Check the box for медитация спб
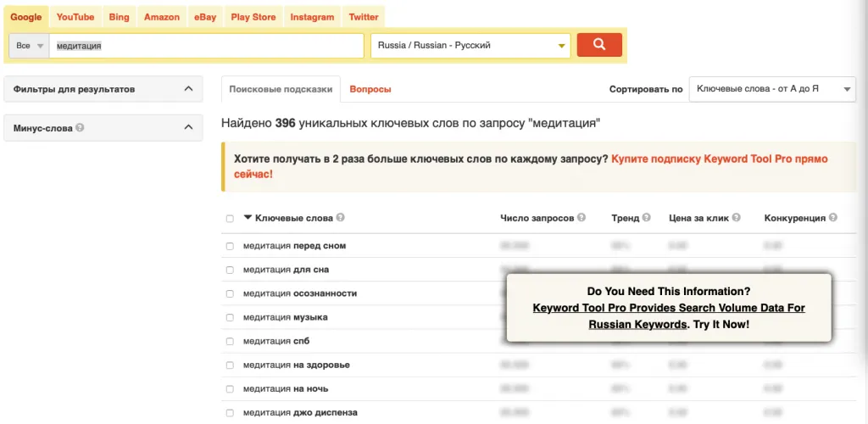868x424 pixels. click(x=230, y=342)
